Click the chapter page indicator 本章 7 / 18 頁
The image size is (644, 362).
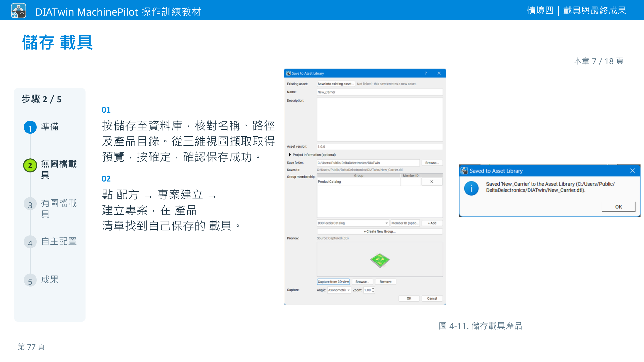click(x=599, y=61)
